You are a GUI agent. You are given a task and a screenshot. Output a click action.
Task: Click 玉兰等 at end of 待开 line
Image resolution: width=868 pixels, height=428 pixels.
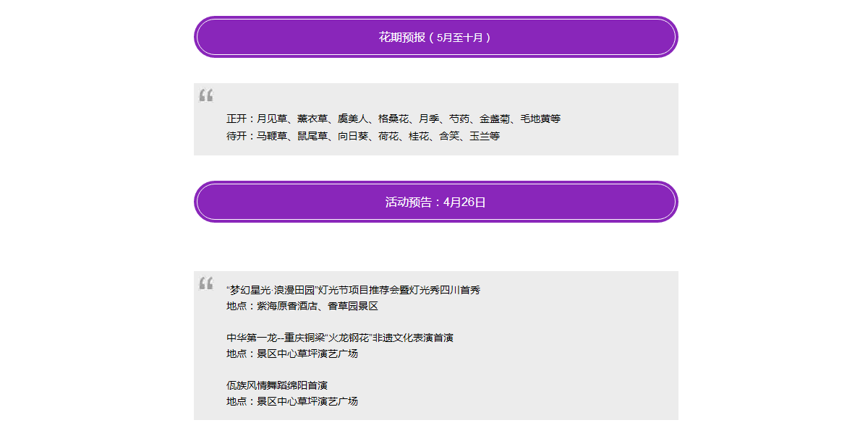(484, 136)
